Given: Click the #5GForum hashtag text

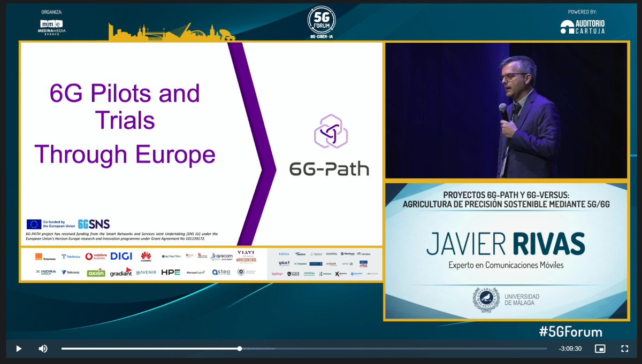Looking at the screenshot, I should (570, 331).
